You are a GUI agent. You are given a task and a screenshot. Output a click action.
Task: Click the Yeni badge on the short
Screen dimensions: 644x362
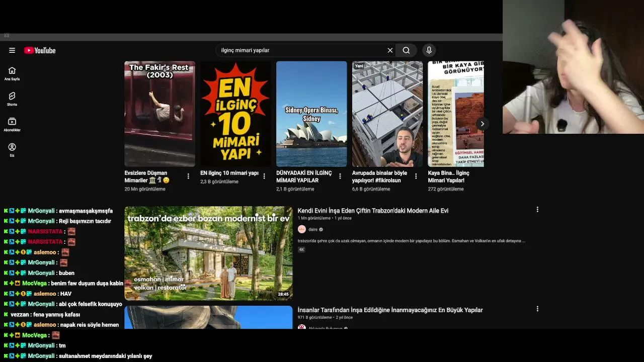[x=359, y=66]
